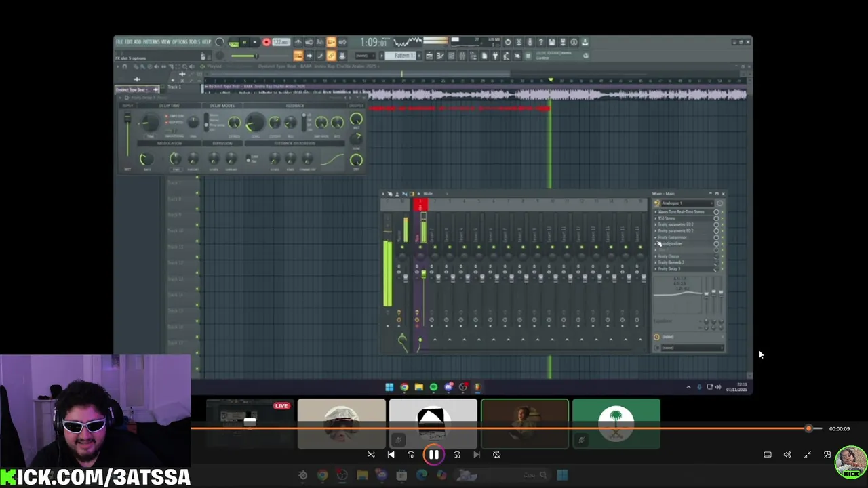
Task: Click the red record button in FL Studio
Action: (x=267, y=42)
